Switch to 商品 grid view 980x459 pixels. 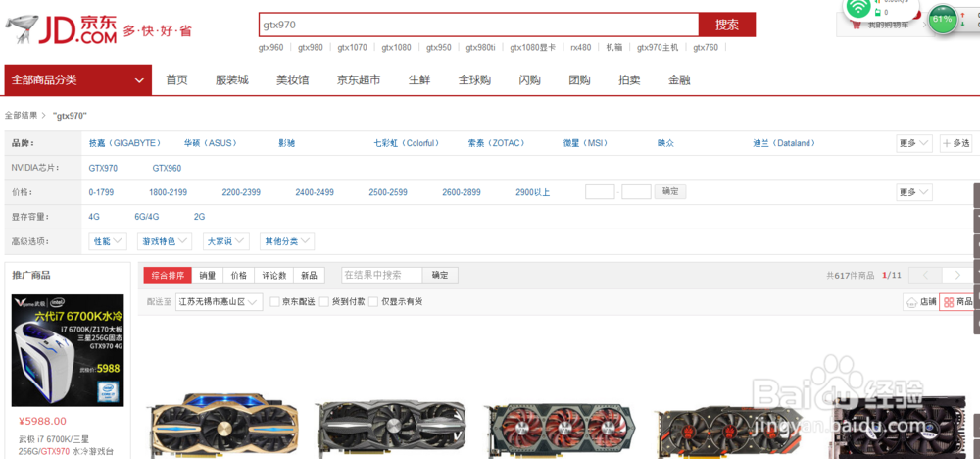coord(957,301)
